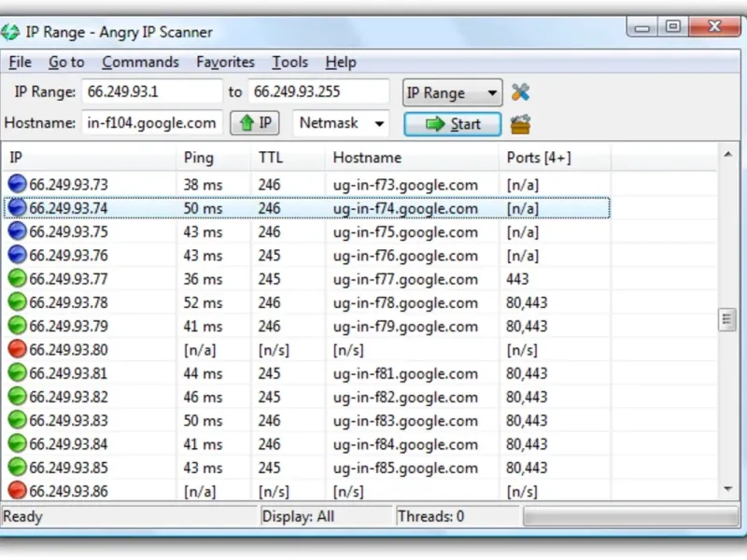Open the IP Range feeder dropdown
This screenshot has width=747, height=560.
[x=453, y=92]
